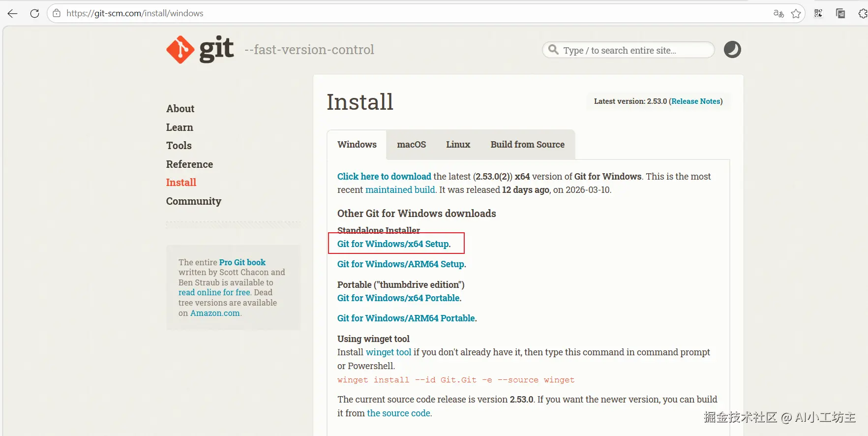Image resolution: width=868 pixels, height=436 pixels.
Task: Reload the page with the refresh icon
Action: coord(34,13)
